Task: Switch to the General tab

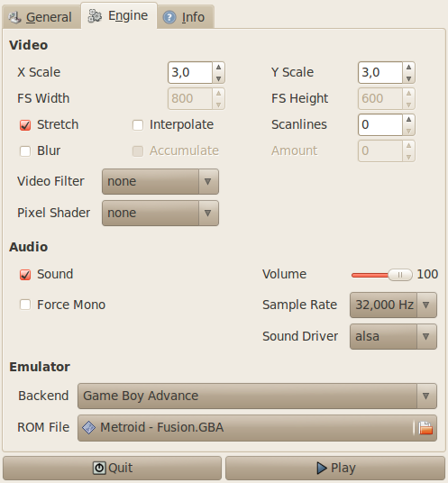Action: 41,17
